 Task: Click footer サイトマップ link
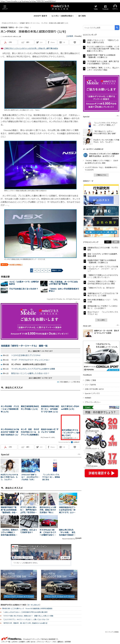(x=109, y=632)
